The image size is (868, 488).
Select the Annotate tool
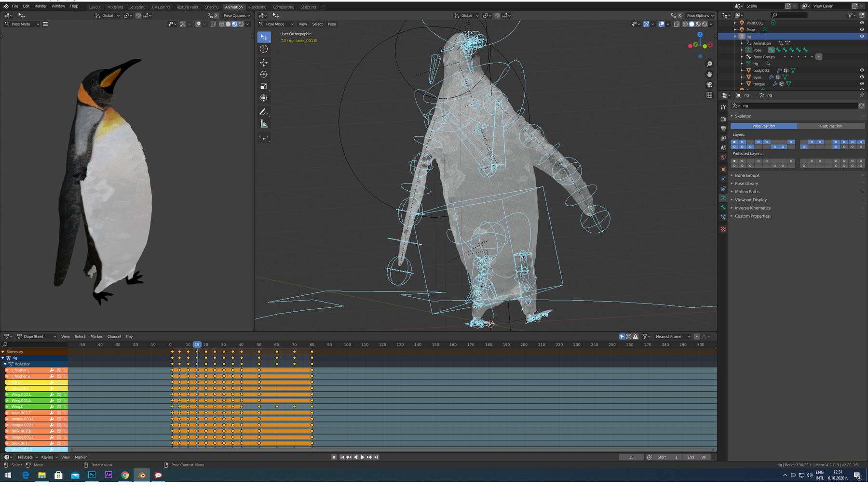pos(264,112)
